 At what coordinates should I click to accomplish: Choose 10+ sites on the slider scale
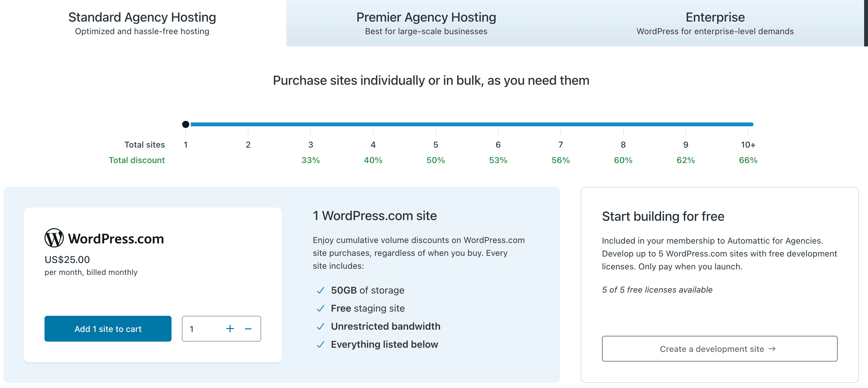coord(748,145)
